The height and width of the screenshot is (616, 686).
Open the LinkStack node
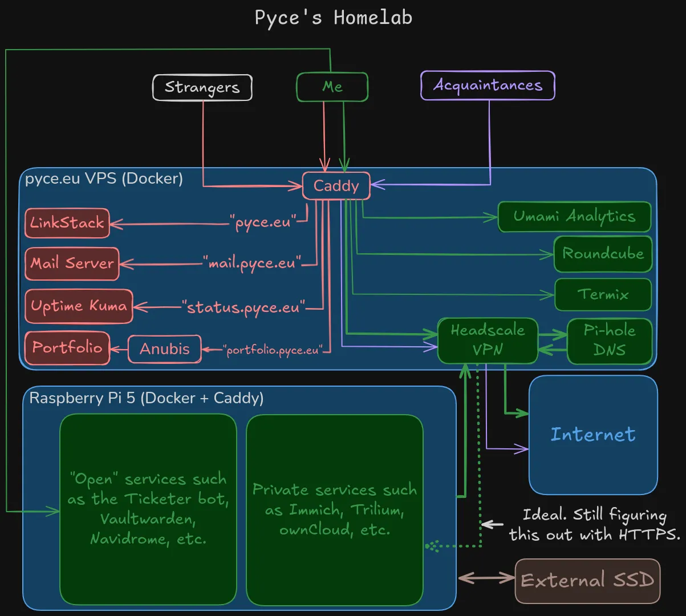coord(67,223)
